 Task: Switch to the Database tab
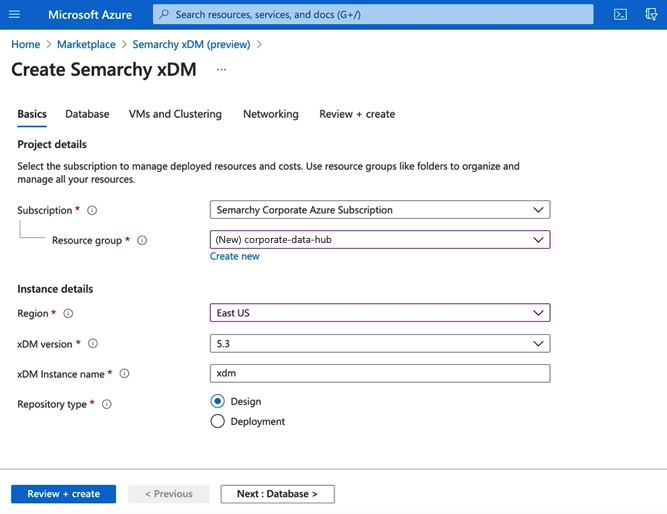coord(87,114)
